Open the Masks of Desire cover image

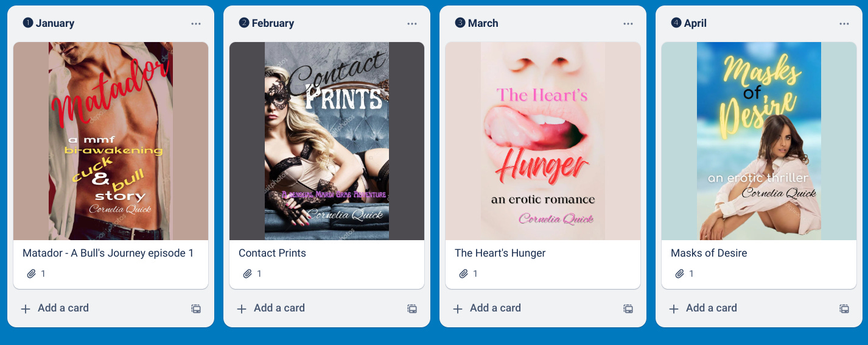pos(759,141)
